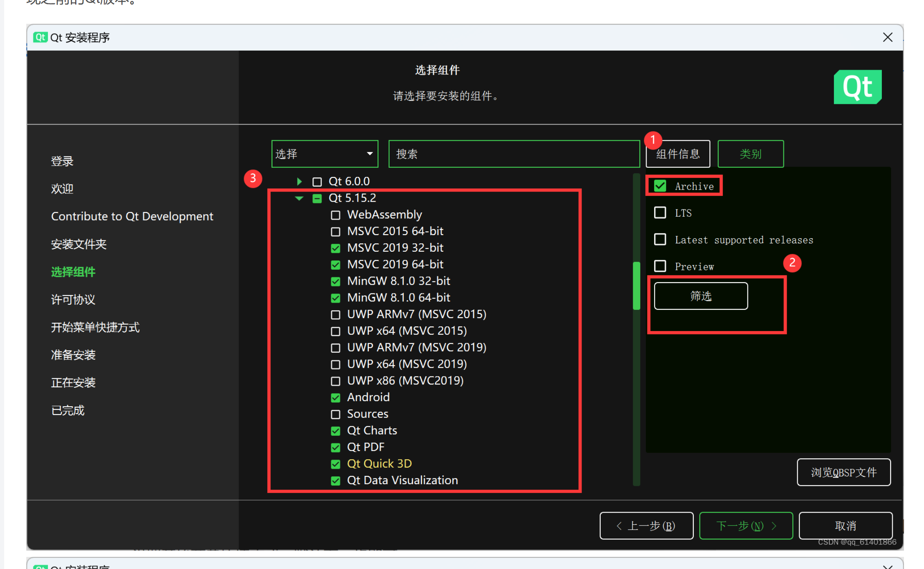Screen dimensions: 924x569
Task: Click the Qt 6.0.0 tree label
Action: pyautogui.click(x=349, y=181)
